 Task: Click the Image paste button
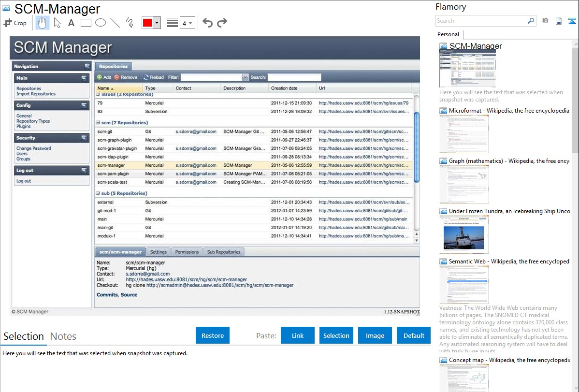pos(375,335)
